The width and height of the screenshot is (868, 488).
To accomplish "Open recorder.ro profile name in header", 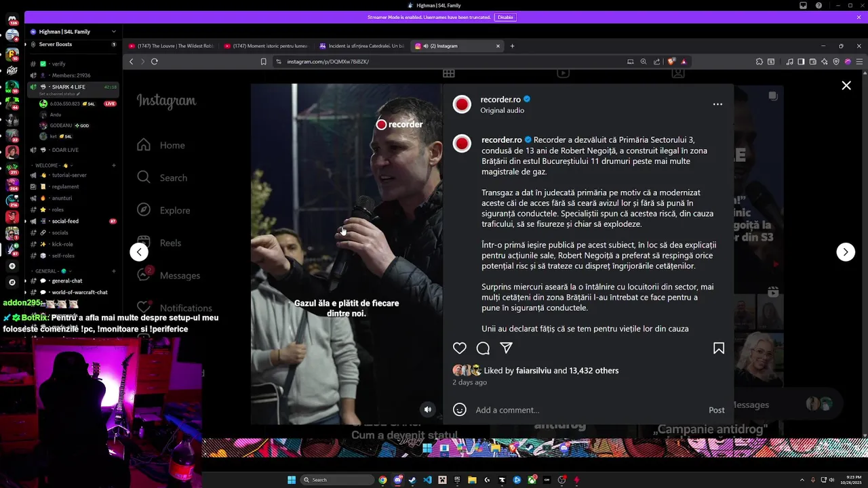I will tap(500, 99).
